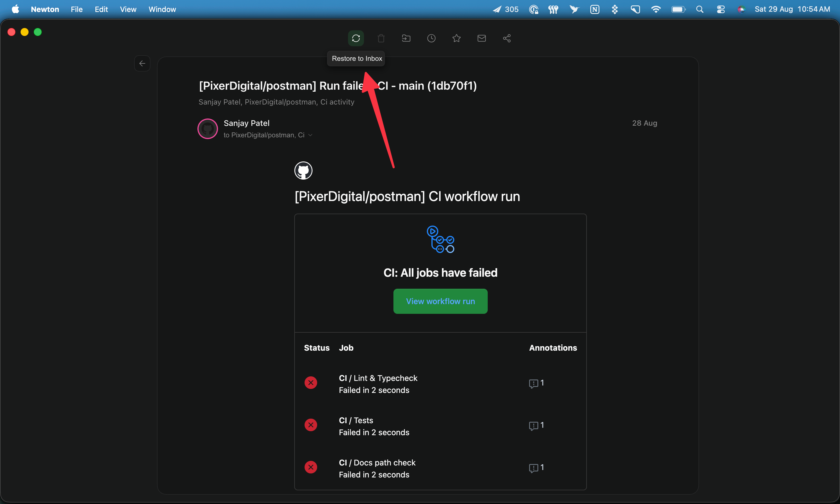Open the share icon in the toolbar
Viewport: 840px width, 504px height.
click(x=507, y=38)
